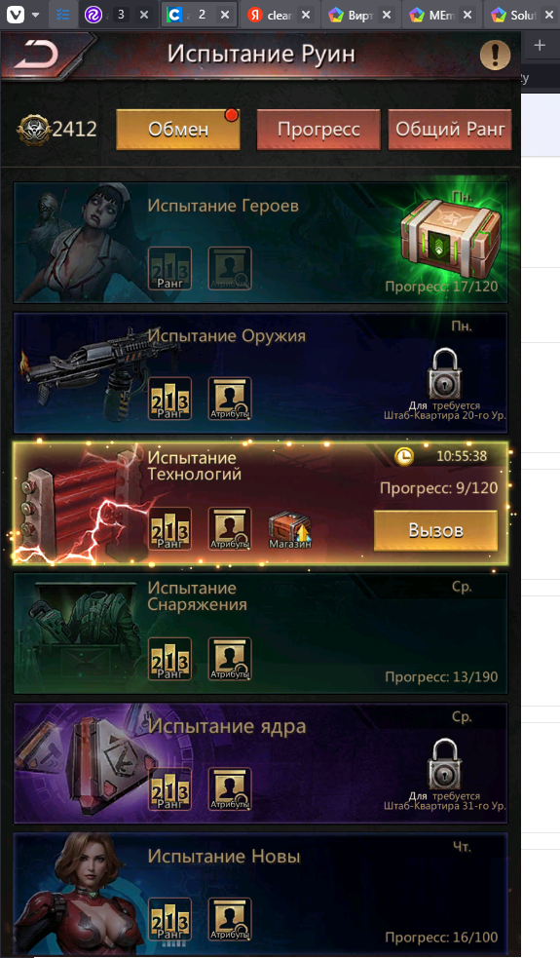Open Общий Ранг leaderboard
Screen dimensions: 560x958
point(450,130)
